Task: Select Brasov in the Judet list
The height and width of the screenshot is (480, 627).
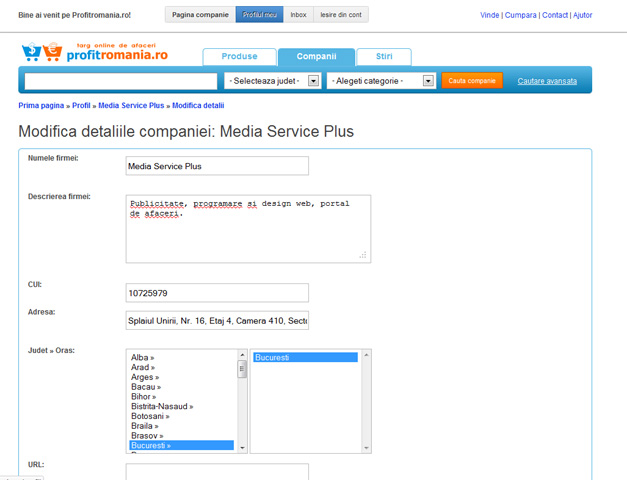Action: click(x=147, y=436)
